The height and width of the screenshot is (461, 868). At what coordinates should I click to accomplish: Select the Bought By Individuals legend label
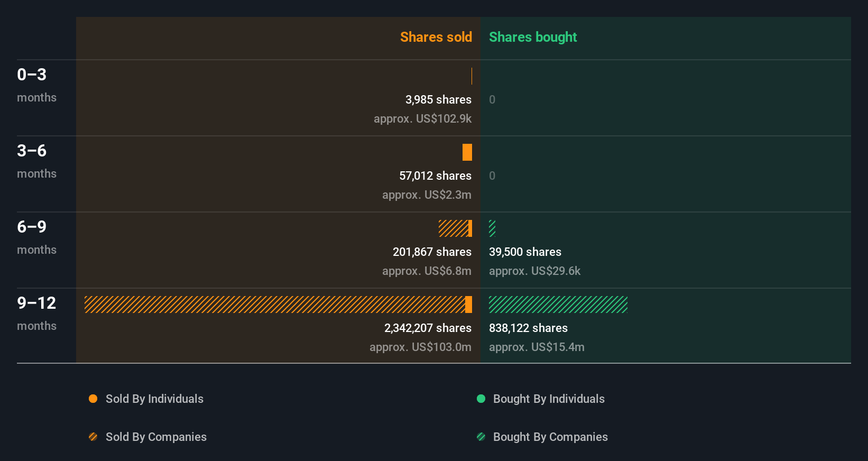point(549,399)
